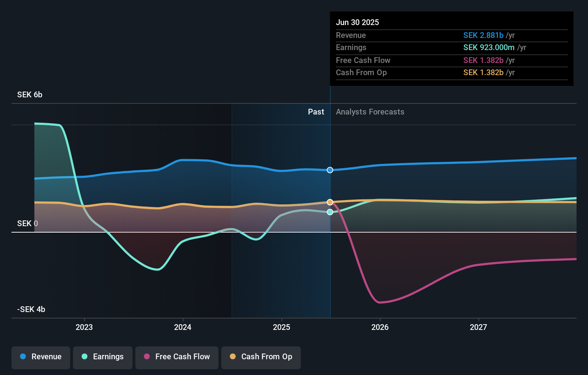This screenshot has width=588, height=375.
Task: Click the teal dot in Earnings legend
Action: pos(85,356)
